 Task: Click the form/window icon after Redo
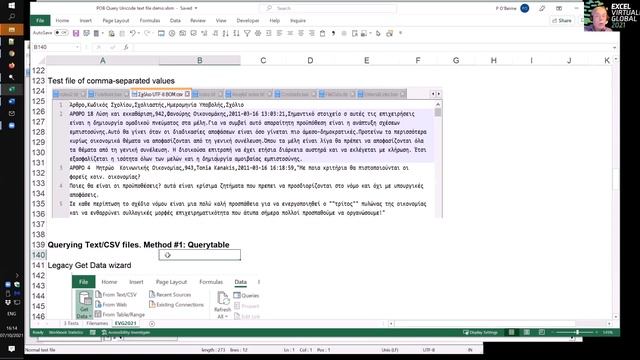click(x=161, y=33)
